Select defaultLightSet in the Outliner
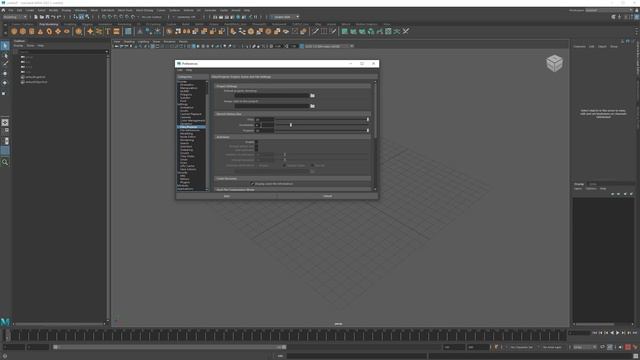 pyautogui.click(x=35, y=77)
